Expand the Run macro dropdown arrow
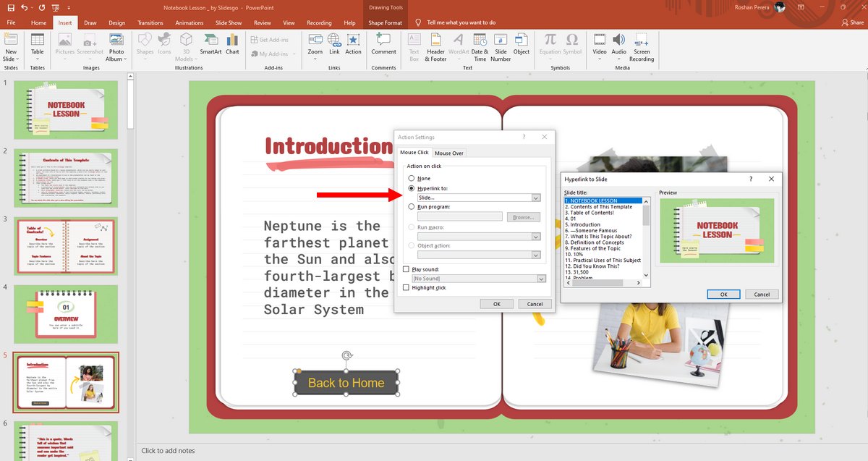868x461 pixels. tap(536, 237)
